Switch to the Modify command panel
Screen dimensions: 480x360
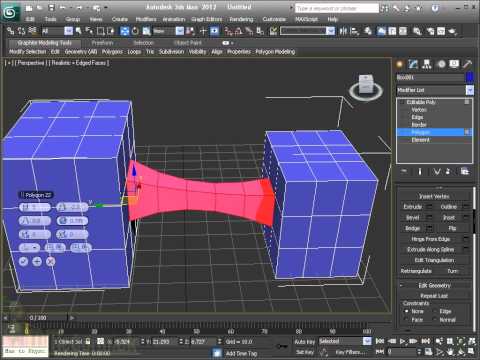click(x=413, y=64)
